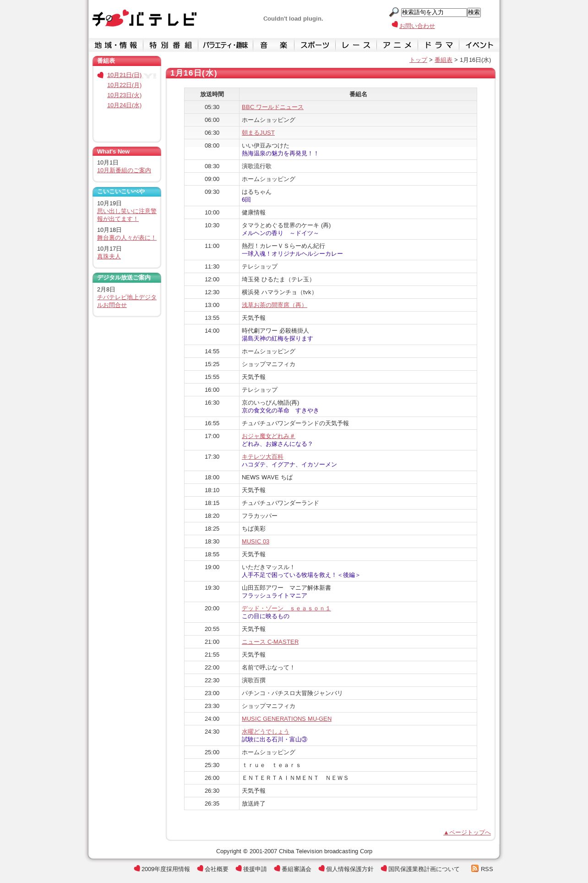Click NEWS WAVE ちば program text
The image size is (588, 883).
pyautogui.click(x=267, y=477)
